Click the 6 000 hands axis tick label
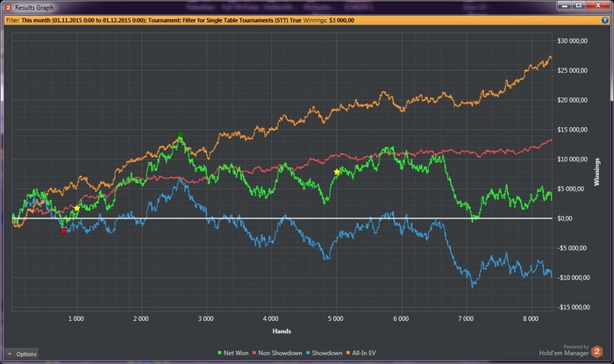The width and height of the screenshot is (614, 364). 401,318
